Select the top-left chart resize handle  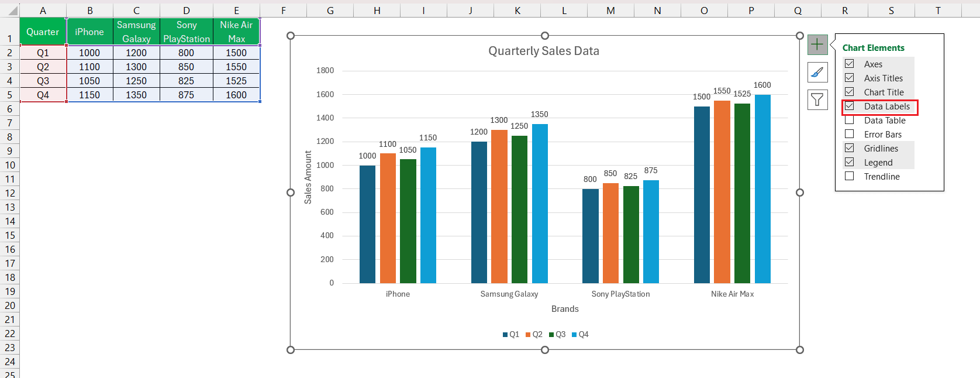pos(291,36)
